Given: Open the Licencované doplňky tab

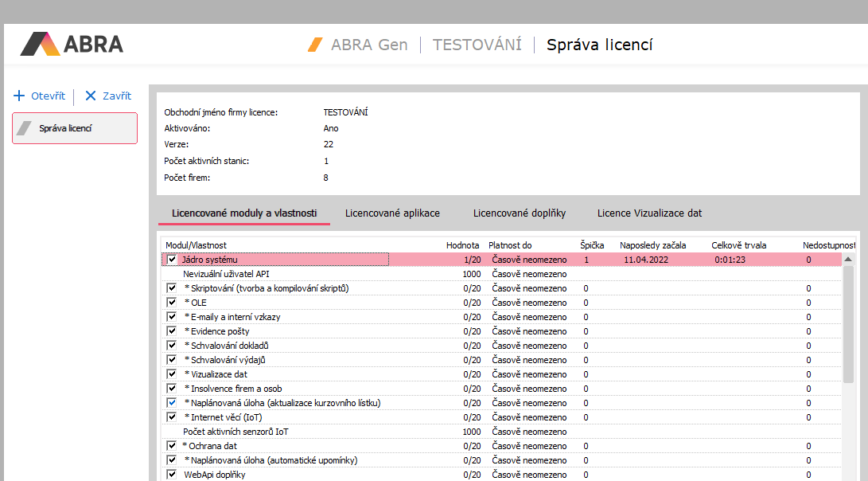Looking at the screenshot, I should [519, 213].
